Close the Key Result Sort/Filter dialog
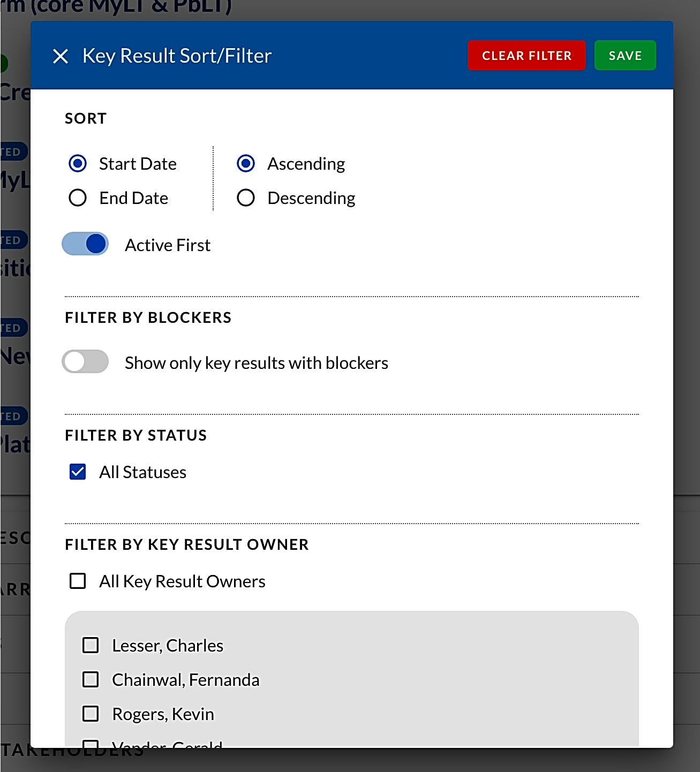 click(61, 55)
